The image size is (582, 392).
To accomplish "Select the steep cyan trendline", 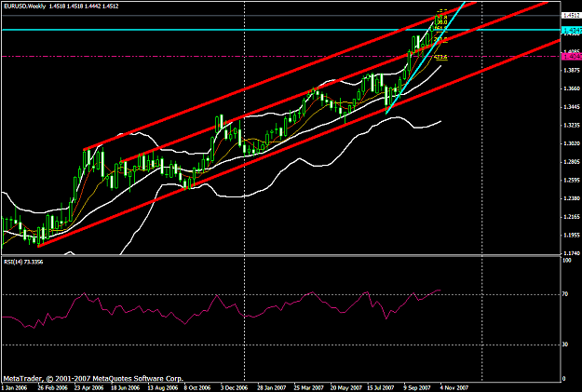I will [x=425, y=60].
